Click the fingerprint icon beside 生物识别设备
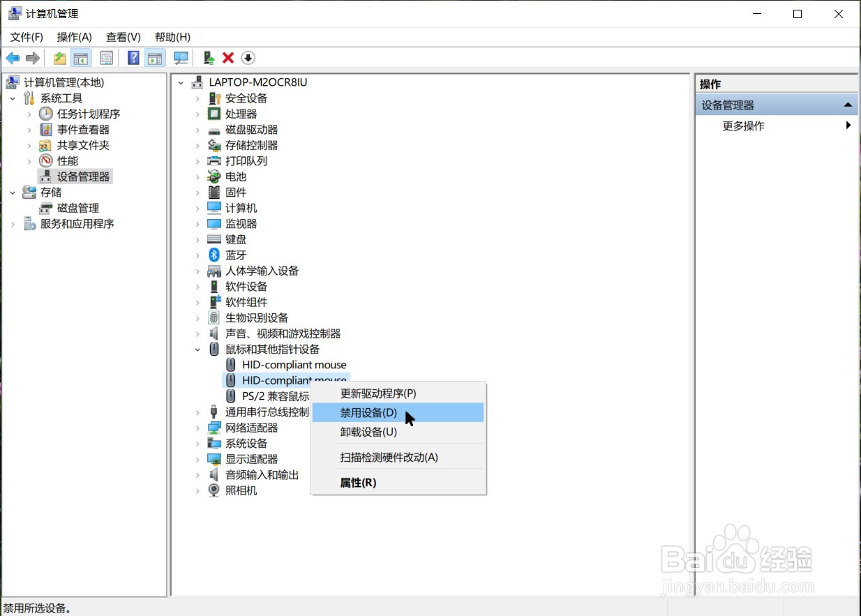Screen dimensions: 861x616 (x=214, y=317)
